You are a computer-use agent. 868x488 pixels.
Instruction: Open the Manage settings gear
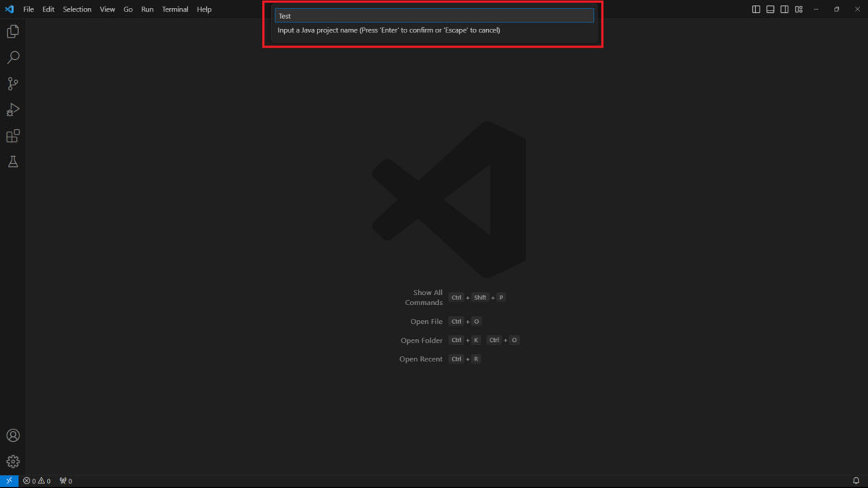(12, 461)
